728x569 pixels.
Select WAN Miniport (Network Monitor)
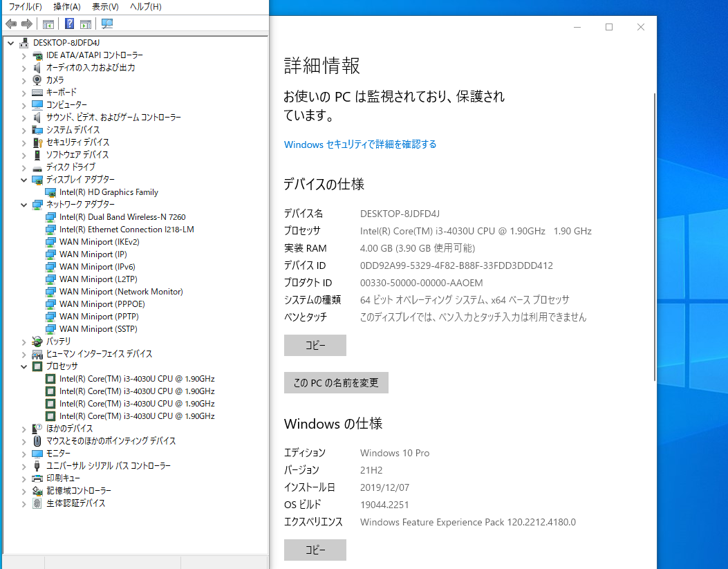(x=121, y=292)
